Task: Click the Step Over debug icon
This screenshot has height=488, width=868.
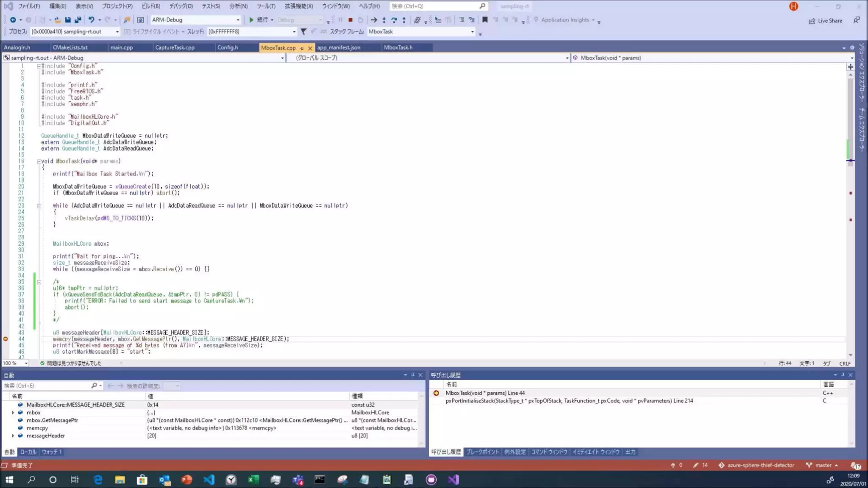Action: click(394, 20)
